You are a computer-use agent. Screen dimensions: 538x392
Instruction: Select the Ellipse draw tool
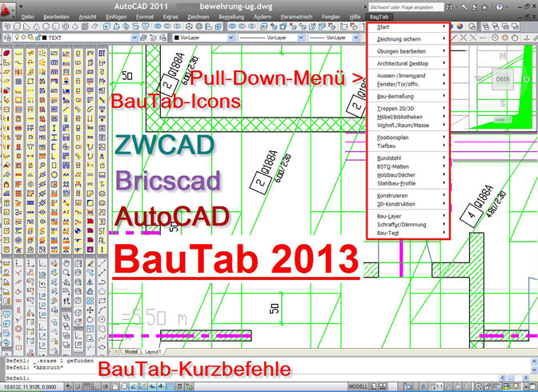[x=102, y=347]
